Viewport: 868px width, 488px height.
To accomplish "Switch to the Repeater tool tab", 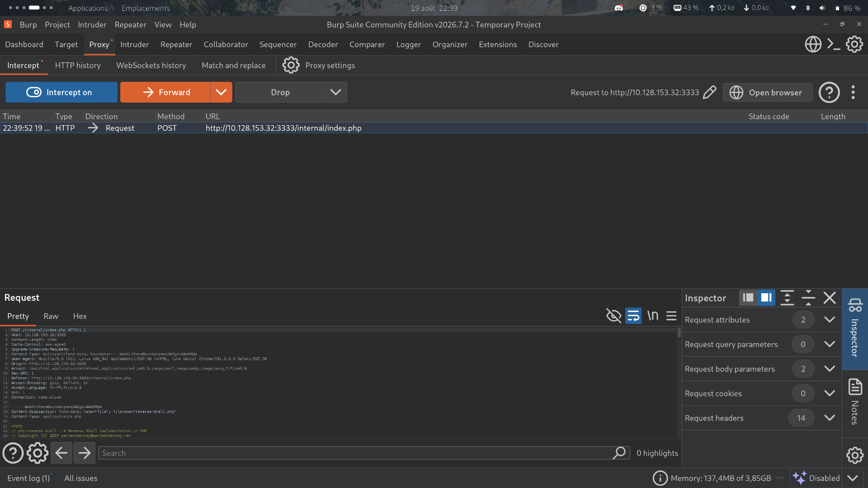I will 176,44.
